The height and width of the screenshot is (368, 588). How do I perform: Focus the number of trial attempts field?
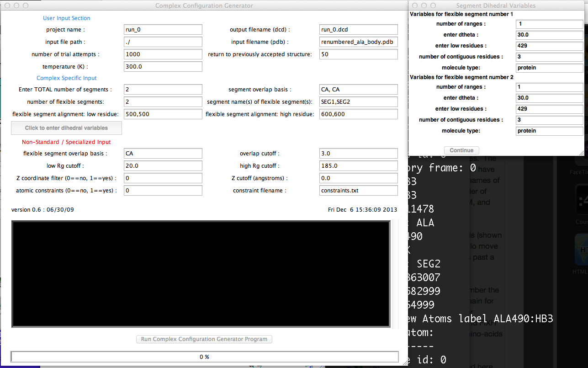click(x=163, y=54)
